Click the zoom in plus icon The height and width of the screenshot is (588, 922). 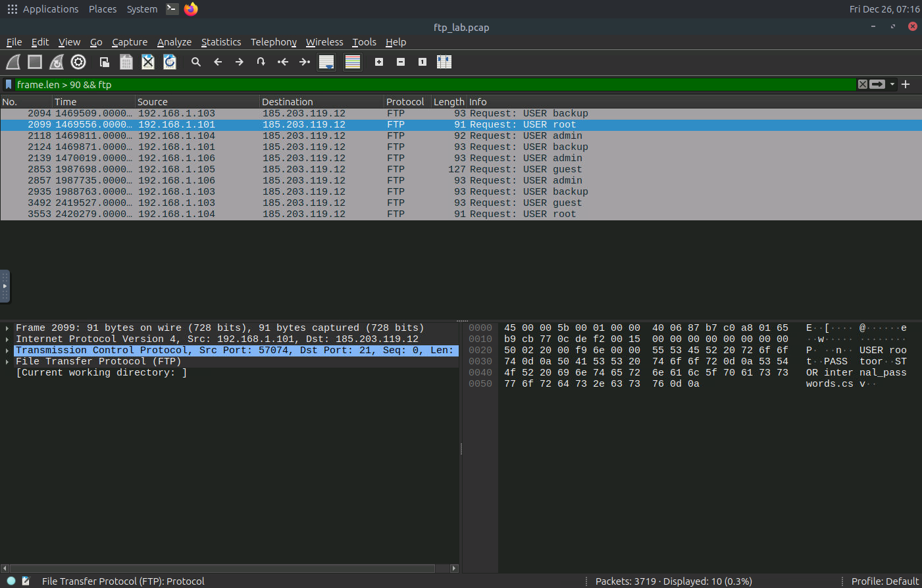coord(379,62)
